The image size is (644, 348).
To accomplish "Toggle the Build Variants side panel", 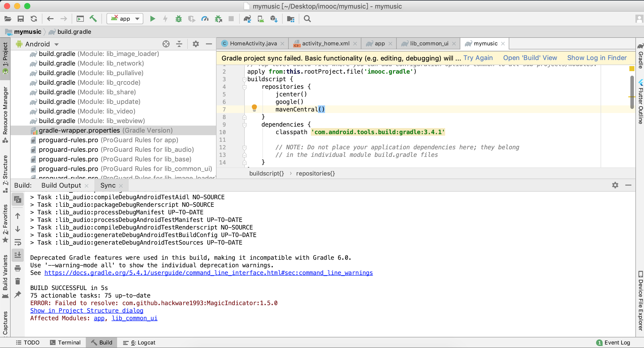I will (x=5, y=276).
